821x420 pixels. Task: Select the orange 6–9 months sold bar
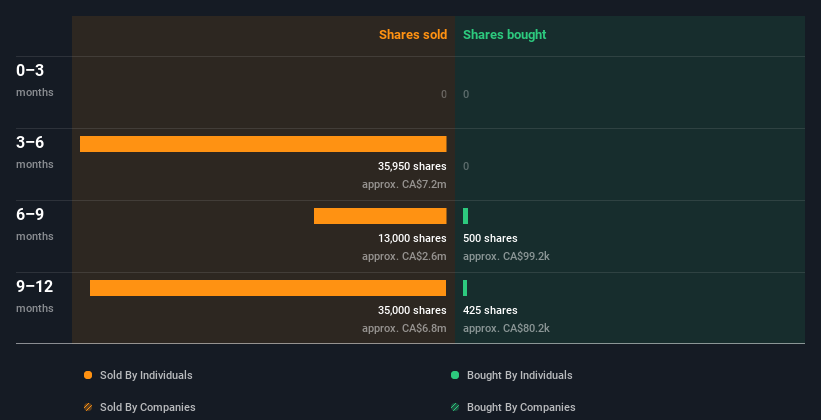[380, 216]
